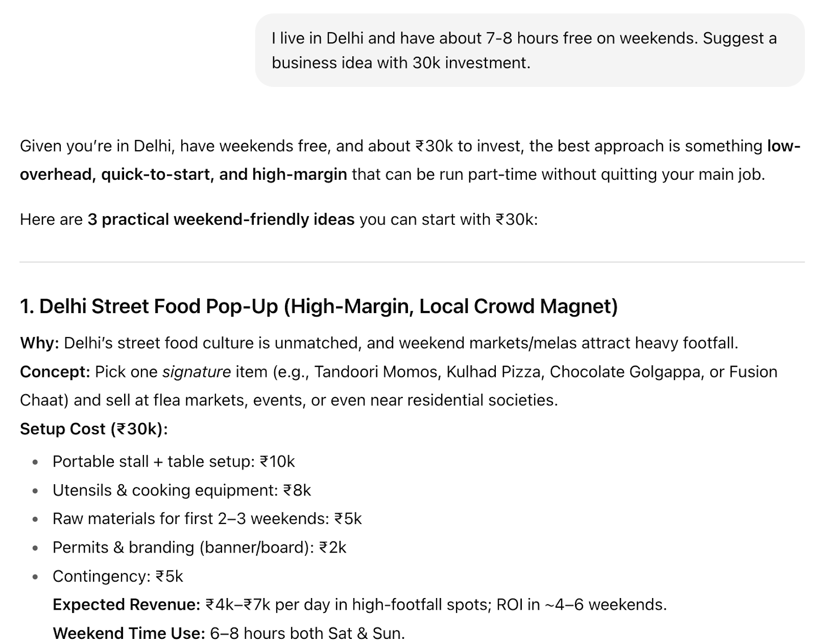The width and height of the screenshot is (817, 644).
Task: Click the 'Contingency: ₹5k' bullet
Action: click(117, 576)
